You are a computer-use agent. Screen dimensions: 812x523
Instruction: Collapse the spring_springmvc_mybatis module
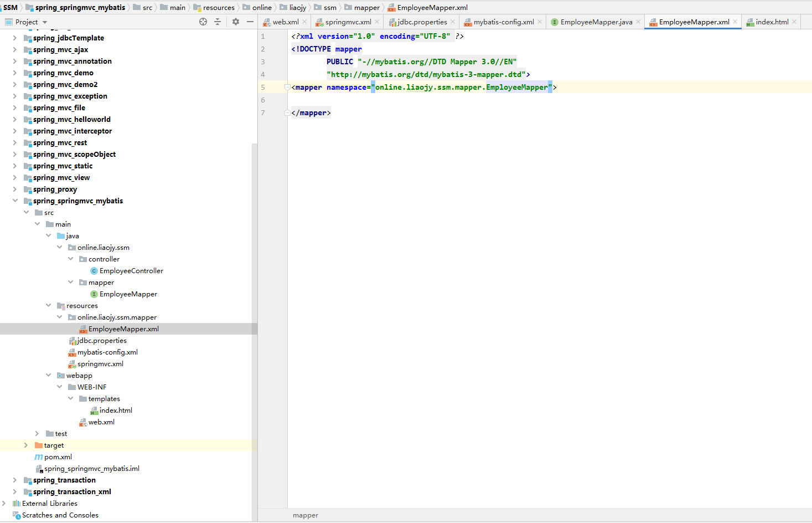[x=15, y=201]
